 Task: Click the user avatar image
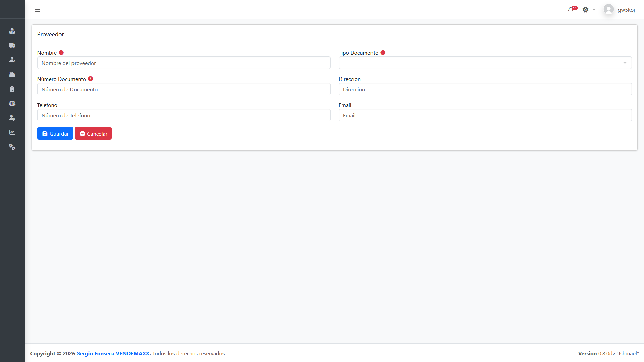pyautogui.click(x=608, y=9)
